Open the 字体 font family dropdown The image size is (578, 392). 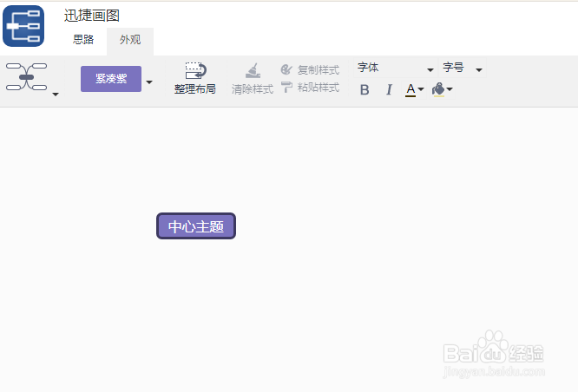tap(395, 68)
